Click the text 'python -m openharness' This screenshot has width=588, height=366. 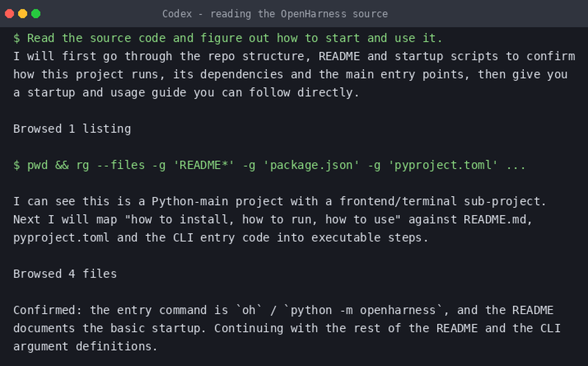pos(363,310)
